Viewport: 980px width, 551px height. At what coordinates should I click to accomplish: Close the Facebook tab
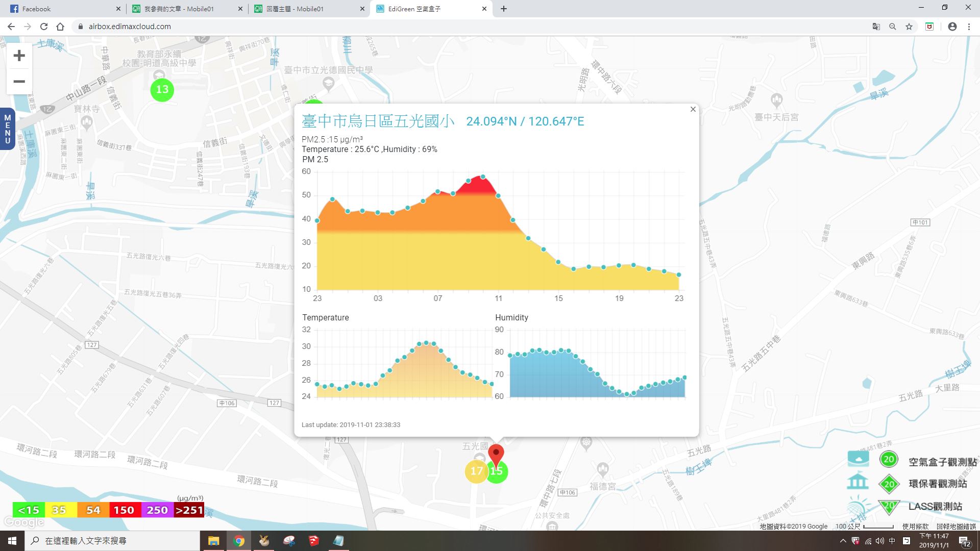click(118, 9)
